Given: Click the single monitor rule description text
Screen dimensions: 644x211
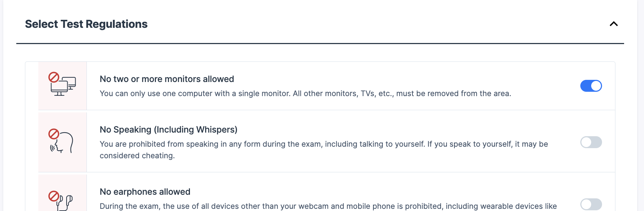Looking at the screenshot, I should [305, 94].
